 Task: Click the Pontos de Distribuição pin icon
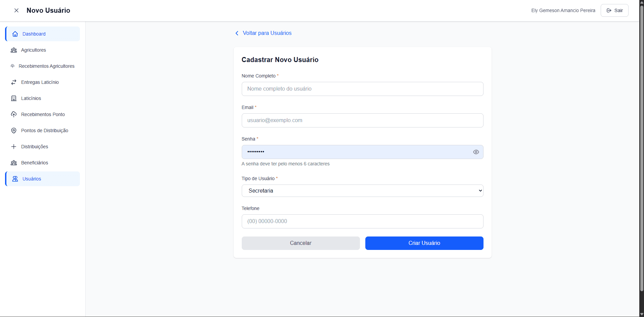tap(14, 130)
